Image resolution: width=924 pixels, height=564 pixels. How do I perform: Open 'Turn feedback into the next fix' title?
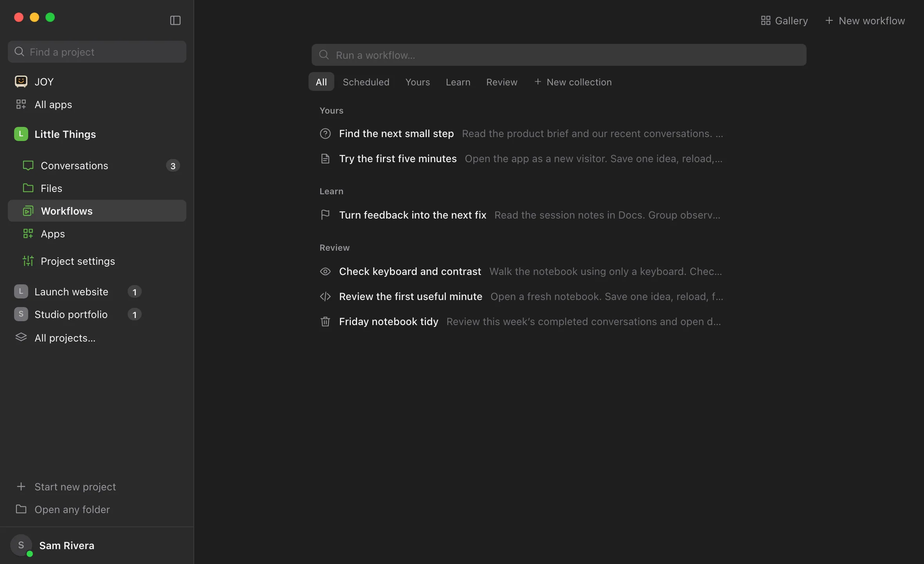(x=413, y=215)
